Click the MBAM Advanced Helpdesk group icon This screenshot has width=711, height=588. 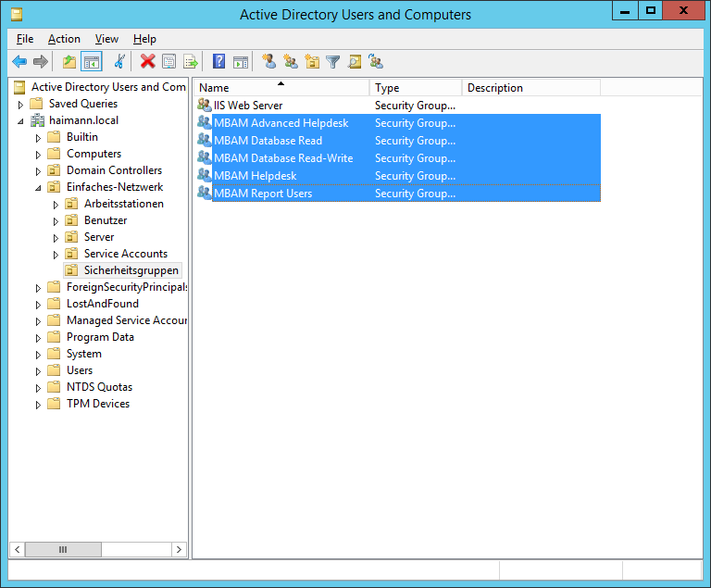pos(204,122)
